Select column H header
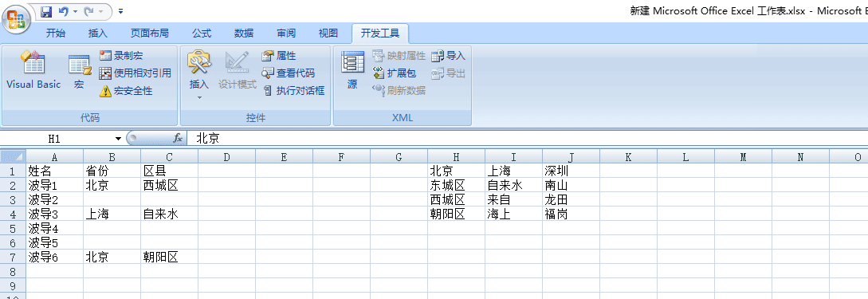The height and width of the screenshot is (299, 868). [x=456, y=157]
